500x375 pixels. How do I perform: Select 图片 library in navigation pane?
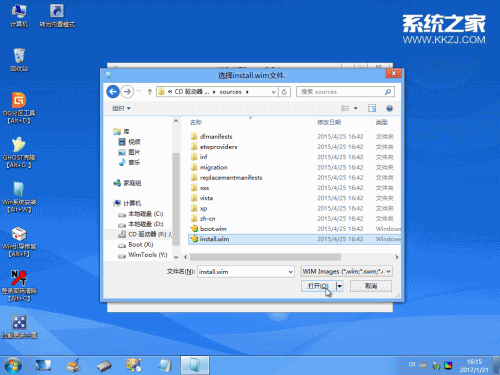tap(130, 152)
